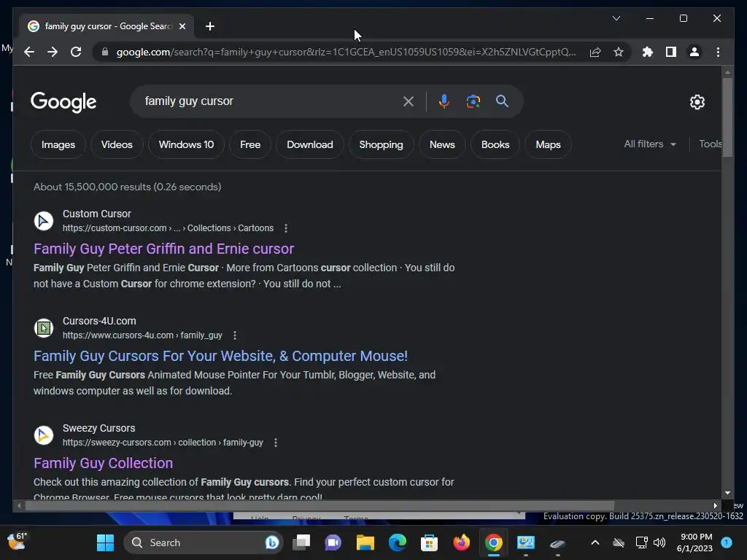Open the notification center badge
The height and width of the screenshot is (560, 747).
point(726,542)
